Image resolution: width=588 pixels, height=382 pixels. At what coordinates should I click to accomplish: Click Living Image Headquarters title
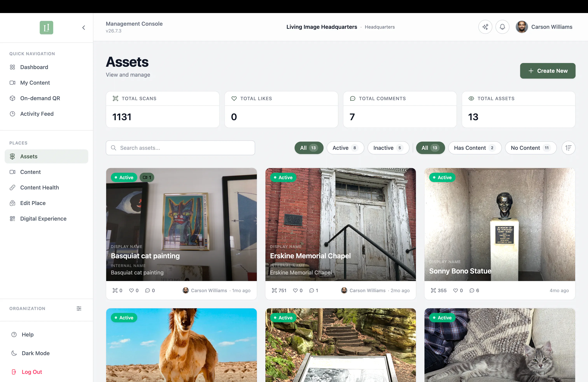pyautogui.click(x=322, y=27)
